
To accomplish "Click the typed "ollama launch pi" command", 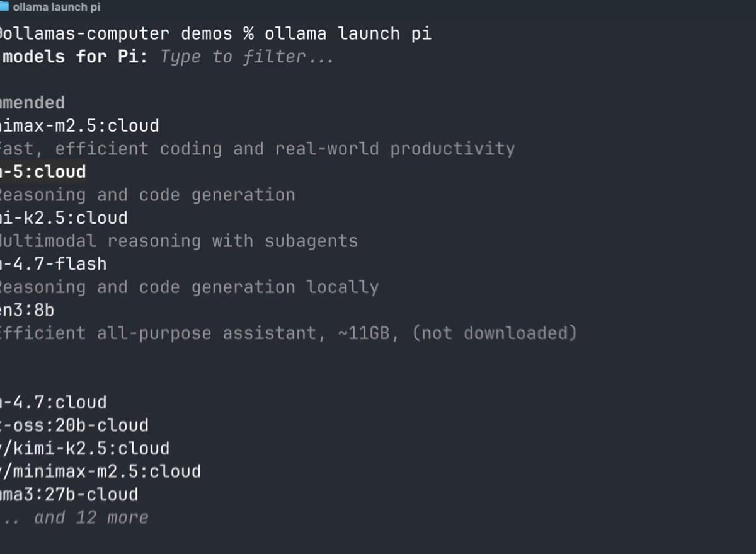I will click(348, 33).
